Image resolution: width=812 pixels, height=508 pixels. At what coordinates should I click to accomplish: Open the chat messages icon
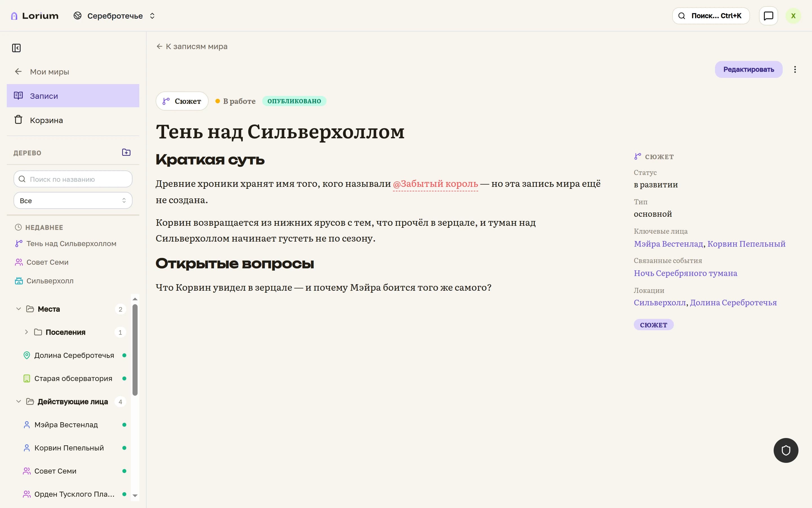tap(768, 16)
